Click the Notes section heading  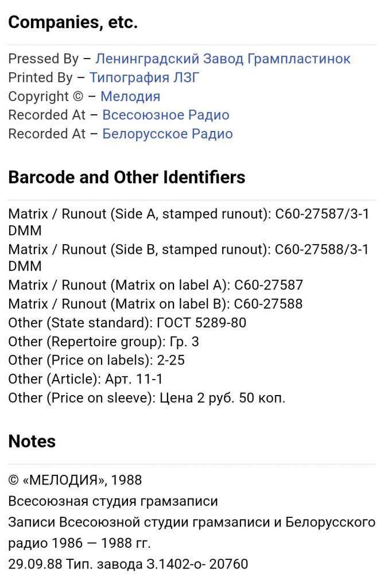pos(32,441)
